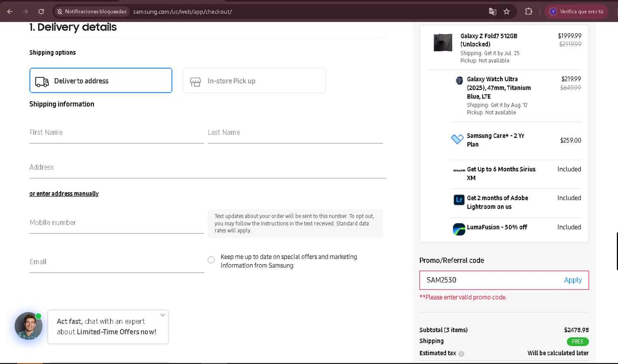Open the translate page icon

point(492,12)
